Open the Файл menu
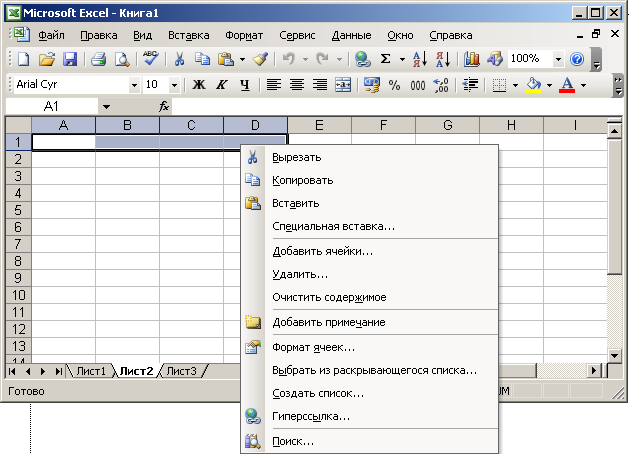Viewport: 629px width, 454px height. point(51,35)
